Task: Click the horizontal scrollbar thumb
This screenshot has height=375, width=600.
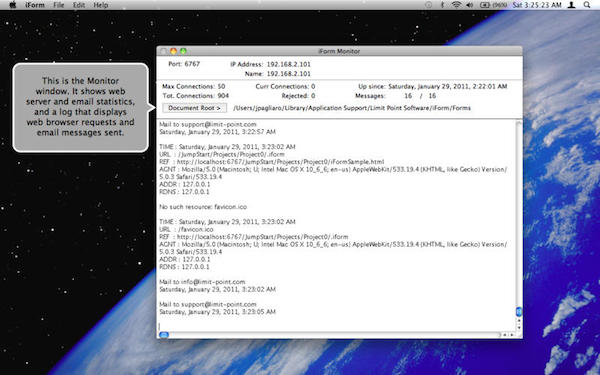Action: point(163,335)
